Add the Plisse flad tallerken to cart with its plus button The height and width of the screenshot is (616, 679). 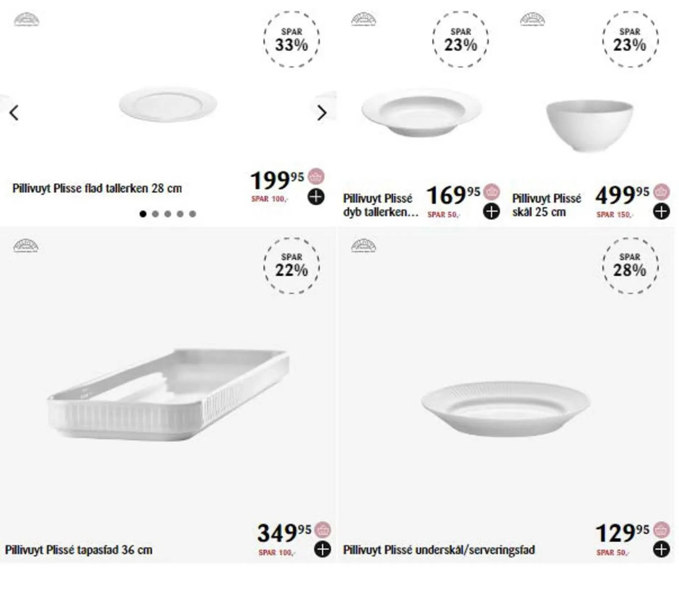[316, 197]
